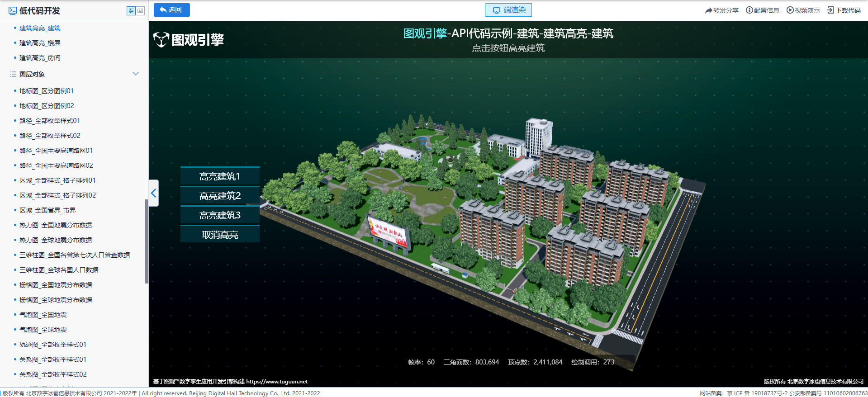Open 热力图_全球地震分布数据 example
Screen dimensions: 868x397
pyautogui.click(x=56, y=240)
